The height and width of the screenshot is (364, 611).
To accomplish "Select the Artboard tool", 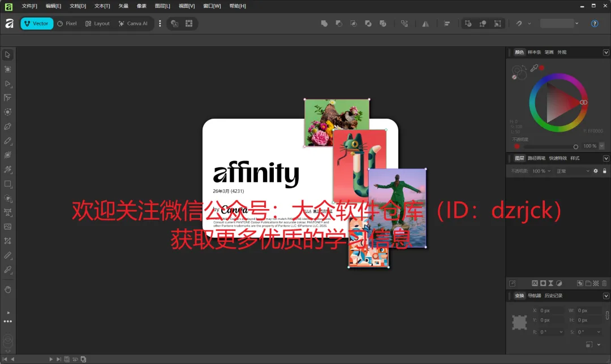I will click(7, 70).
